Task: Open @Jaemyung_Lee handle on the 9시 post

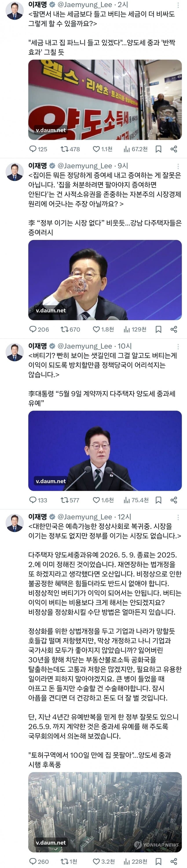Action: point(84,166)
